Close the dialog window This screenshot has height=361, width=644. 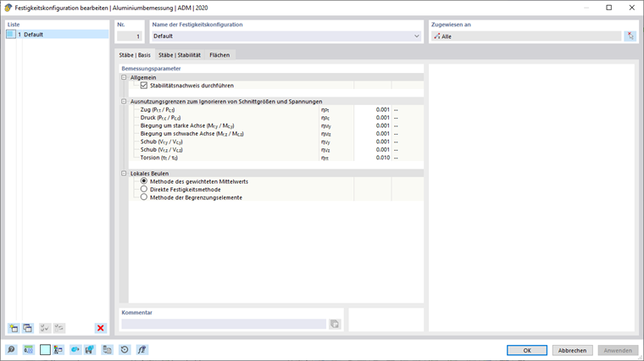click(x=631, y=8)
